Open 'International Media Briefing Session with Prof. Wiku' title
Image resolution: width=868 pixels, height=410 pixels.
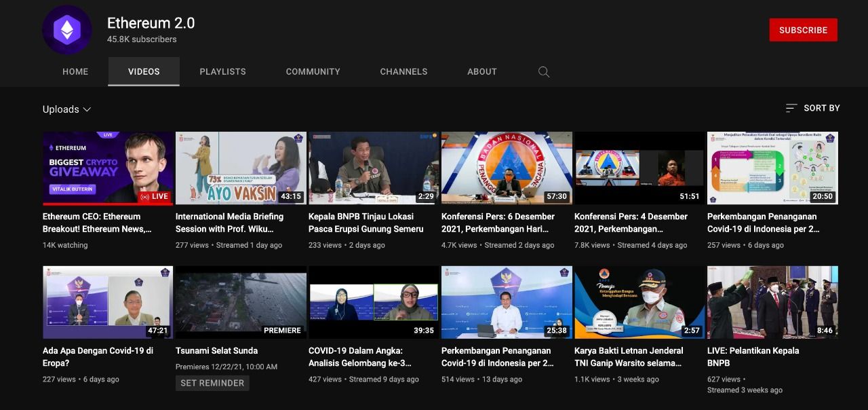[230, 223]
